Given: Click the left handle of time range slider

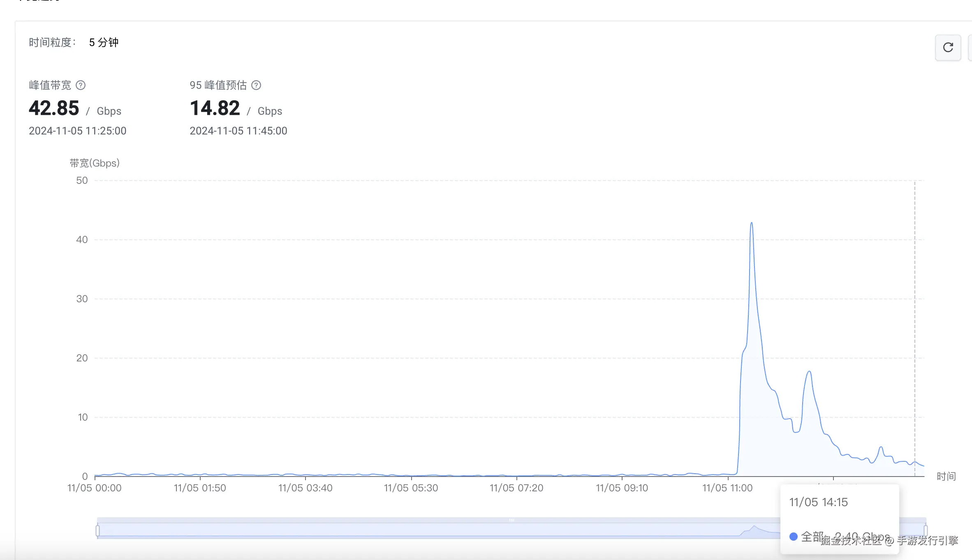Looking at the screenshot, I should (98, 530).
